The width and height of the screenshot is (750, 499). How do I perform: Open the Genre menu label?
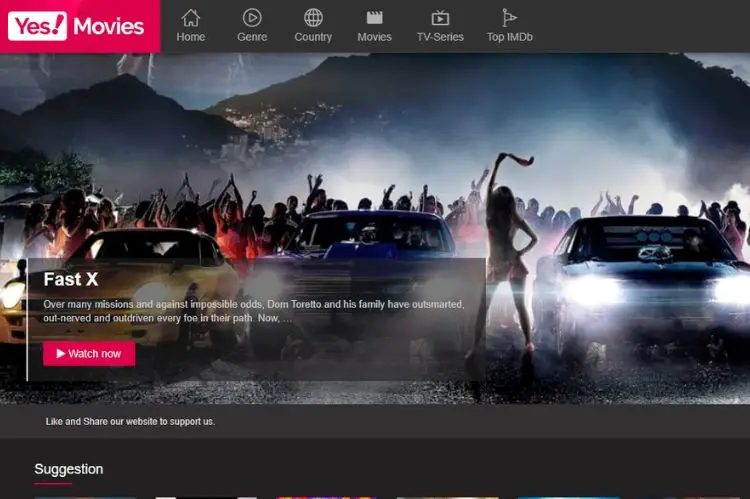252,37
